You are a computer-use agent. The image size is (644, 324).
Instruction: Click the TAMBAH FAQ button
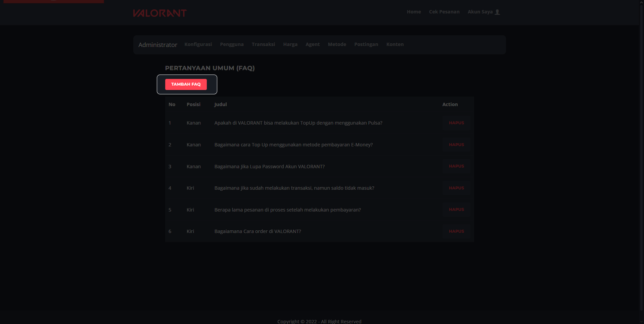(x=186, y=84)
